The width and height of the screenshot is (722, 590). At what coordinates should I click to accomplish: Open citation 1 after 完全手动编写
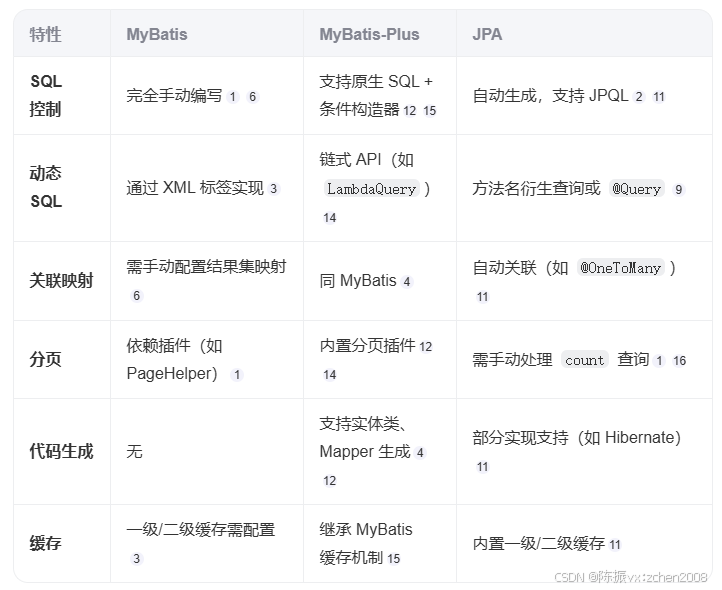[x=233, y=97]
